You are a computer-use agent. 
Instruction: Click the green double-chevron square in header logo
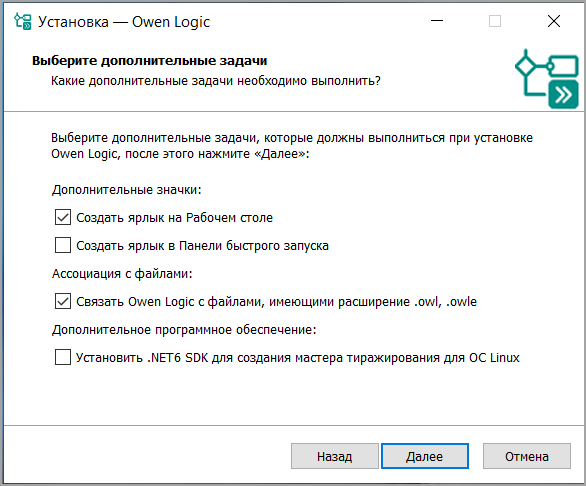coord(563,95)
